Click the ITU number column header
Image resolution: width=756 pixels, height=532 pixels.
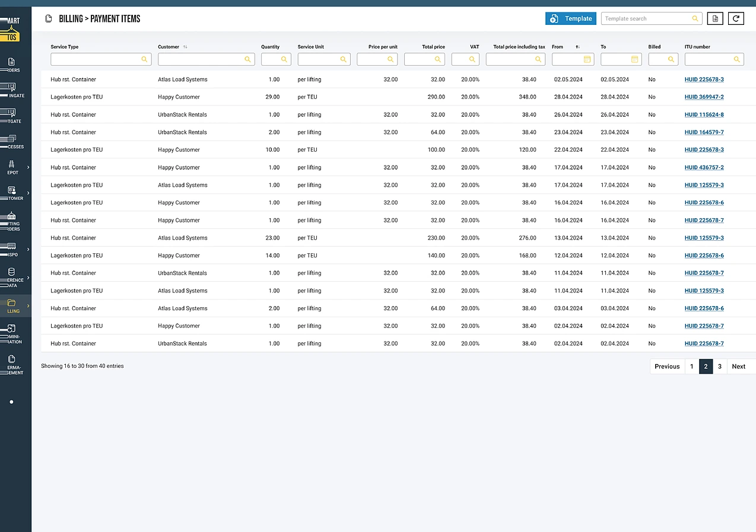[x=697, y=47]
